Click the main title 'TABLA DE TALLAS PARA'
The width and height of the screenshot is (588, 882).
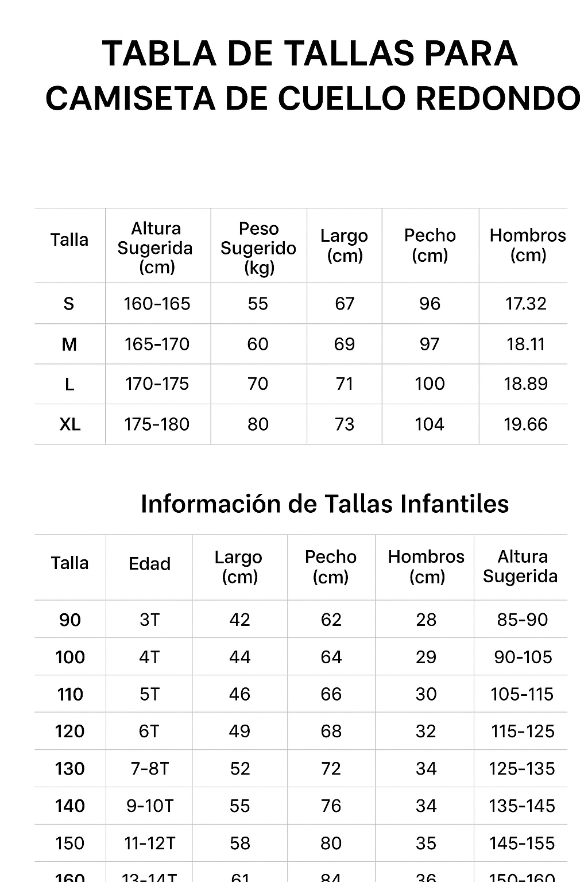pos(310,53)
